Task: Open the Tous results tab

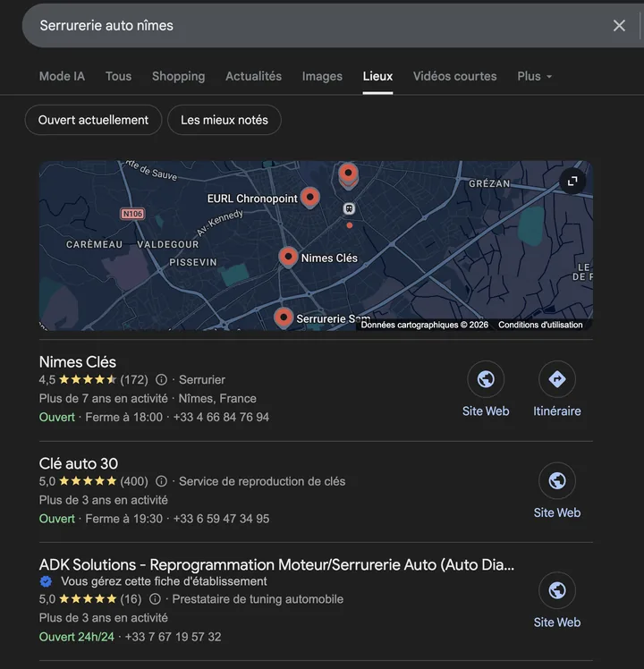Action: (x=118, y=76)
